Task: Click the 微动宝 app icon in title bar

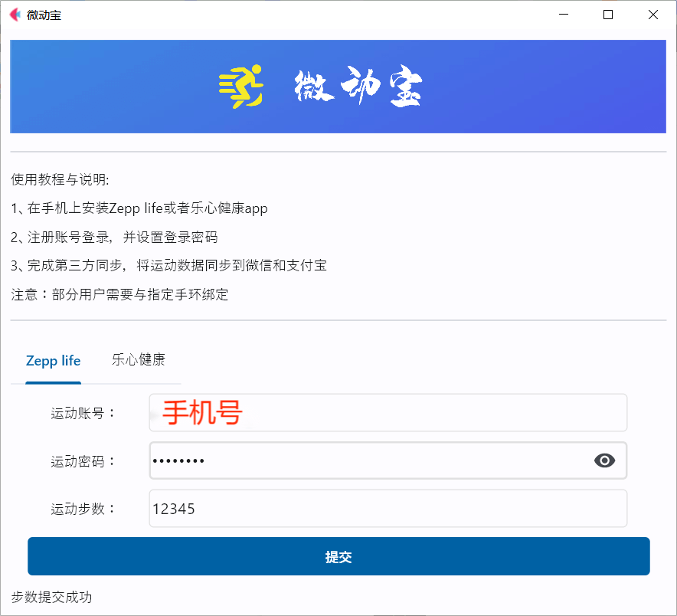Action: point(15,15)
